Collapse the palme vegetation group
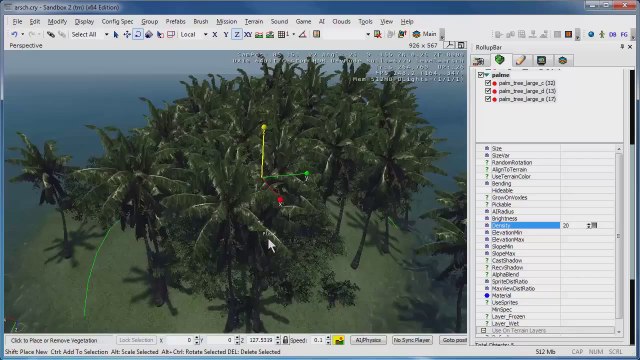Screen dimensions: 640x360 [x=487, y=75]
